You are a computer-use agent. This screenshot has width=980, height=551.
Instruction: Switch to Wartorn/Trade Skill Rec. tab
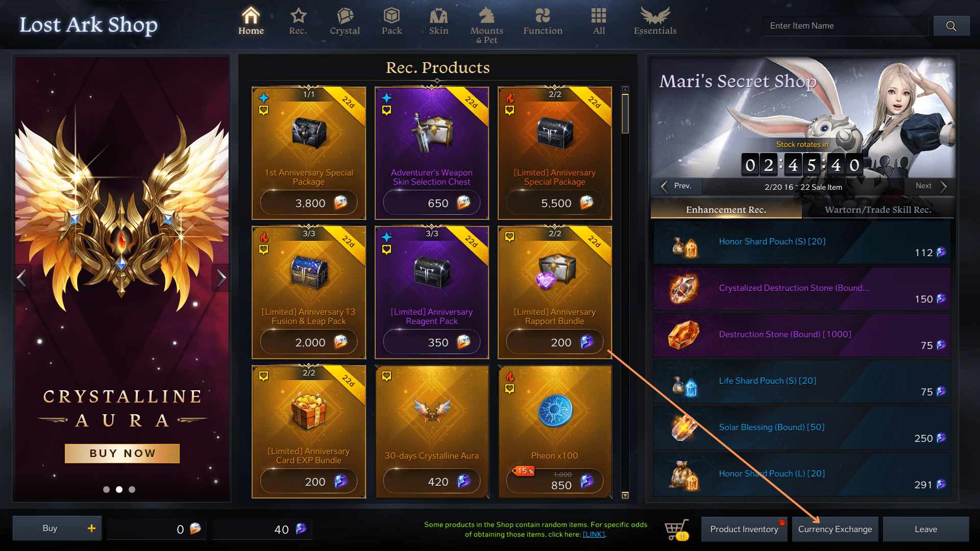click(x=878, y=210)
